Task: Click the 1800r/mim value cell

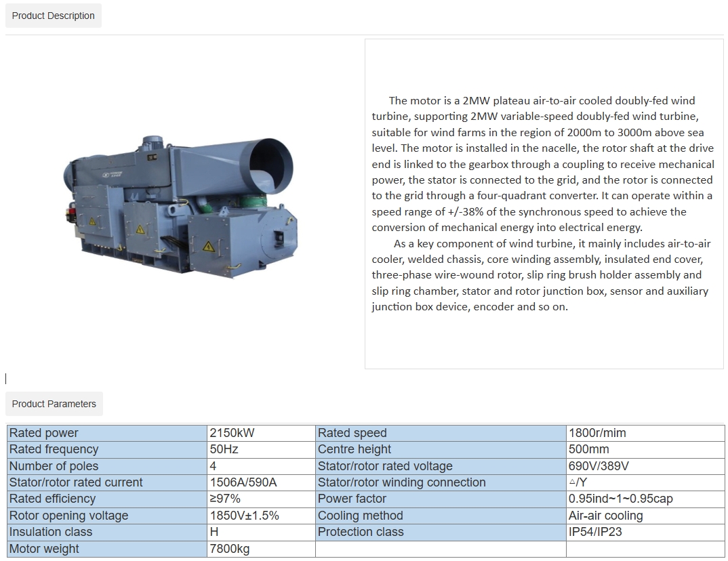Action: [x=645, y=433]
